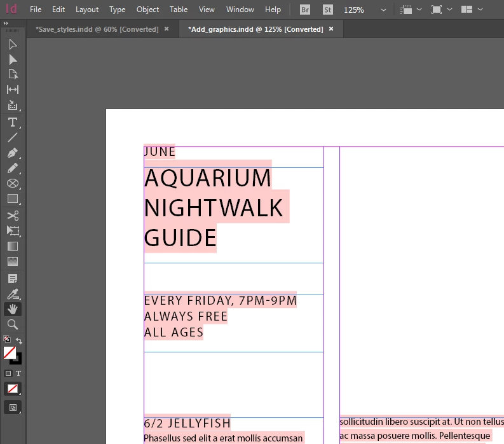Select the Line tool

pos(13,137)
